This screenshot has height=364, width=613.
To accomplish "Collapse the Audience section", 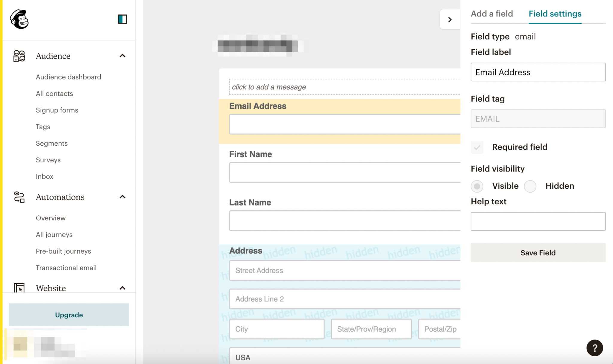I will pyautogui.click(x=122, y=56).
